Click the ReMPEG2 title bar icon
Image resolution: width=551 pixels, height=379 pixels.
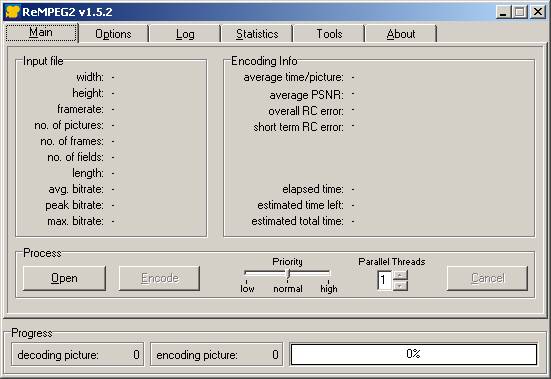pyautogui.click(x=12, y=12)
